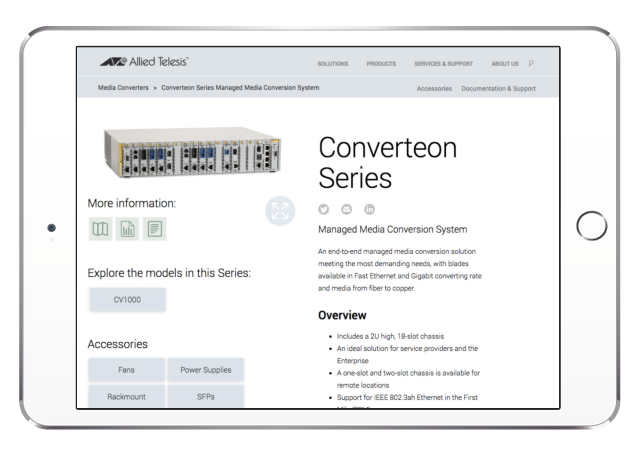Image resolution: width=638 pixels, height=454 pixels.
Task: Open the search magnifier icon
Action: tap(531, 63)
